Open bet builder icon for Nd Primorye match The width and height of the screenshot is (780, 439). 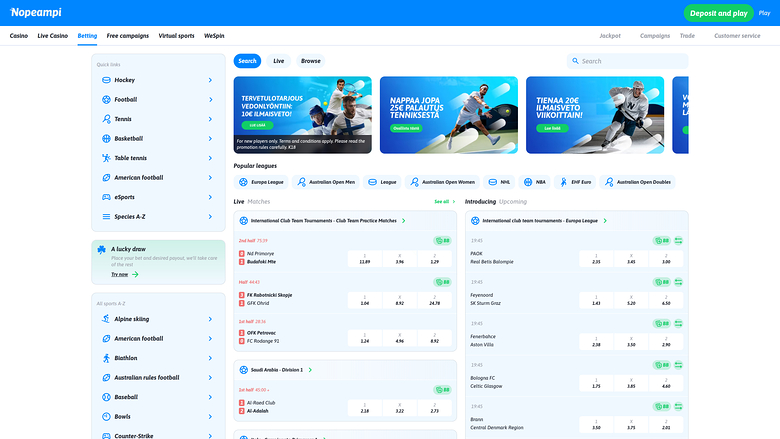[x=441, y=241]
